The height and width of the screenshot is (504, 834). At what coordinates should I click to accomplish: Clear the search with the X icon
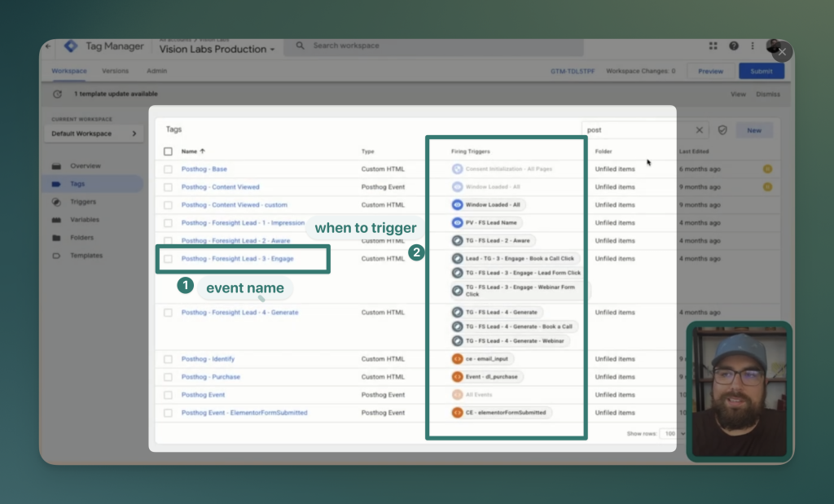pos(698,129)
